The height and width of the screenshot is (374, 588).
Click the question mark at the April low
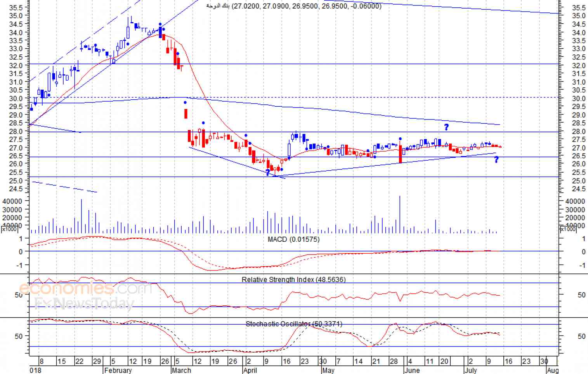tap(268, 173)
